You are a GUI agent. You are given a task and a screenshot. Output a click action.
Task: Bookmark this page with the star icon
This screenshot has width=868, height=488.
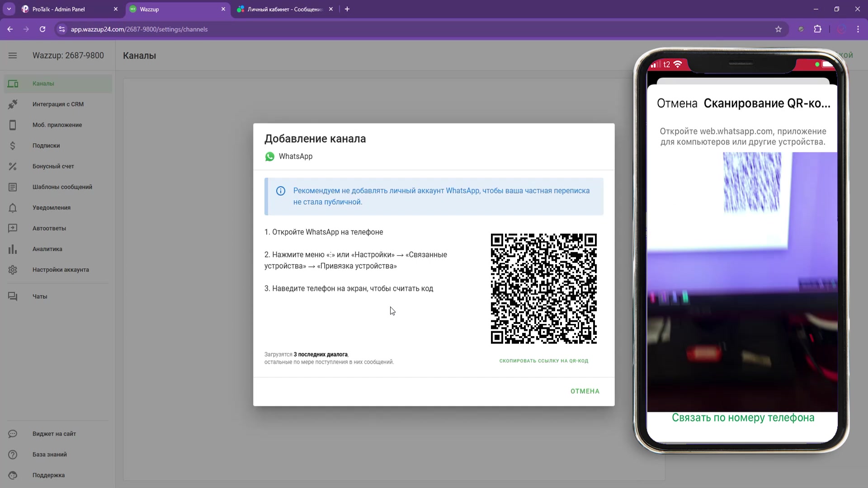pyautogui.click(x=778, y=29)
